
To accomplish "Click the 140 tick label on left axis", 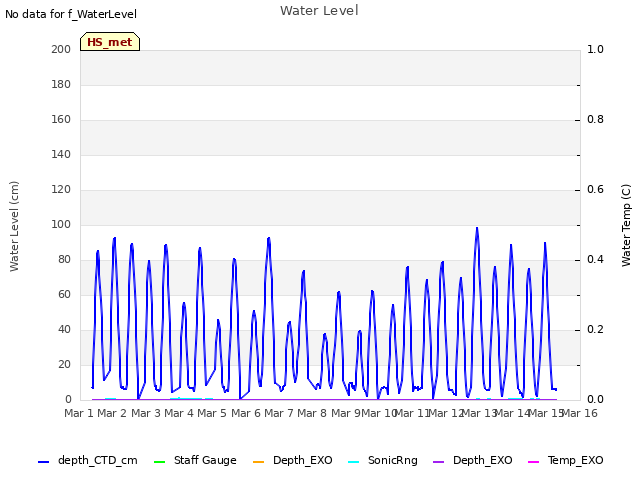I will [61, 155].
